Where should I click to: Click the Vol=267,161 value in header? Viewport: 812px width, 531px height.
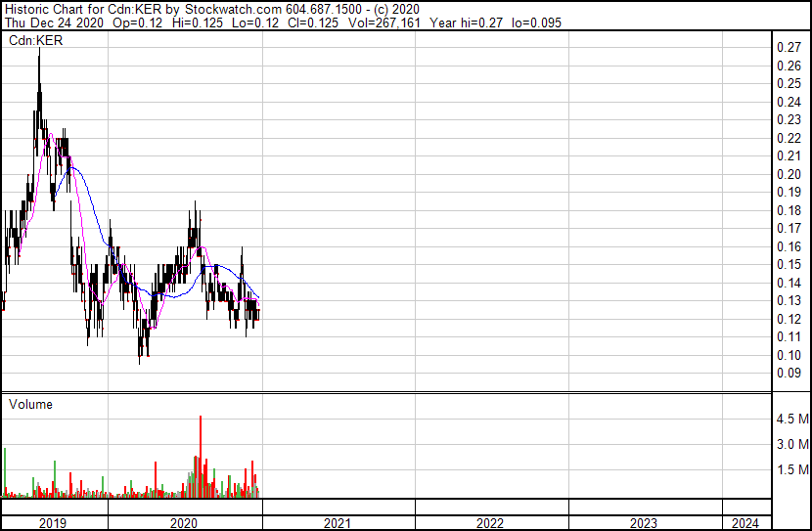(x=383, y=22)
